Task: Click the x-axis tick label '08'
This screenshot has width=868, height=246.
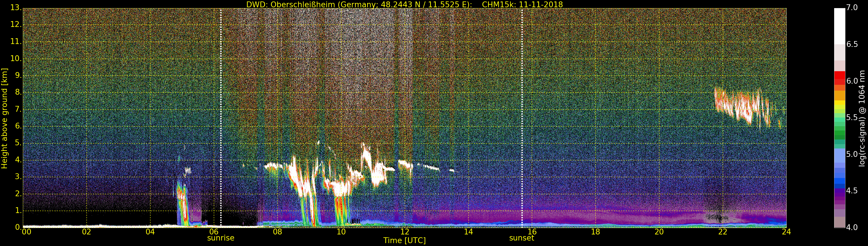Action: [x=277, y=232]
